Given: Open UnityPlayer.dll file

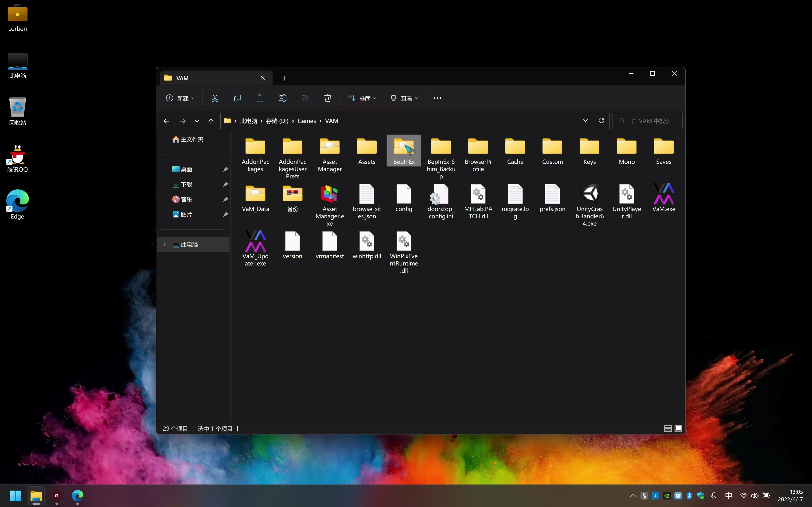Looking at the screenshot, I should [x=626, y=200].
